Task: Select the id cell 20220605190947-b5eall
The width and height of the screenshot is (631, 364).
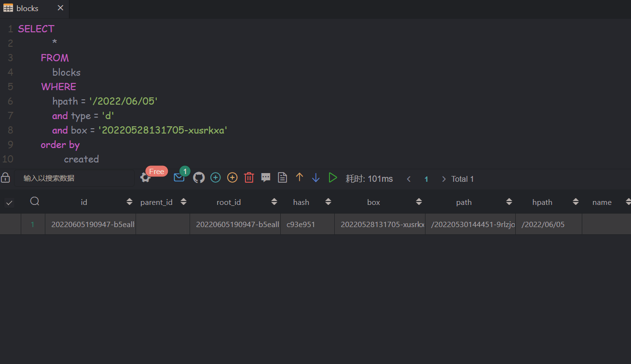Action: (91, 224)
